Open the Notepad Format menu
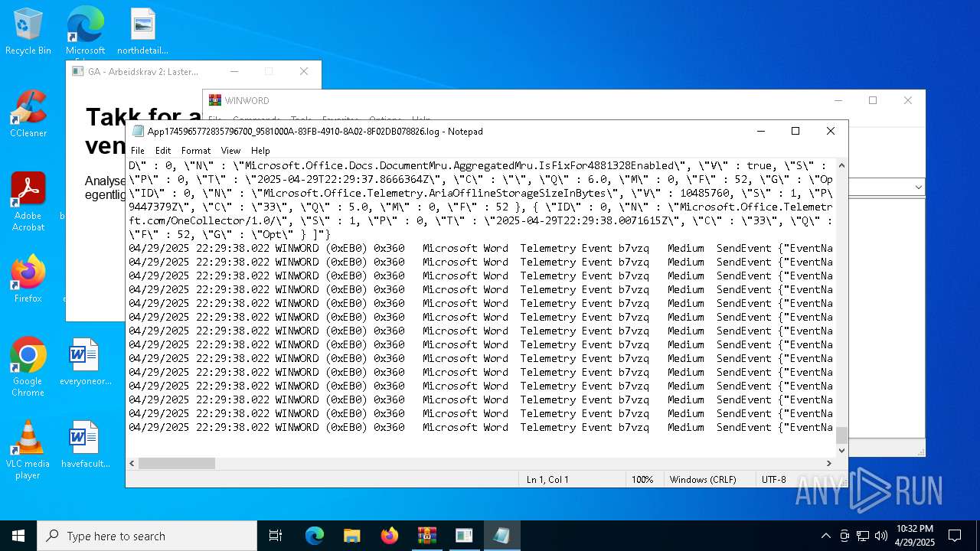This screenshot has height=551, width=980. click(x=196, y=151)
